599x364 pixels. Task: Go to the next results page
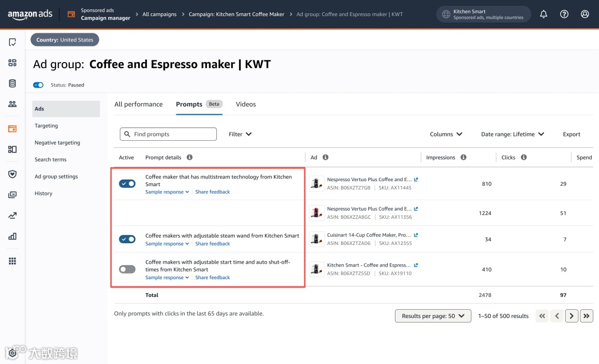pos(571,316)
